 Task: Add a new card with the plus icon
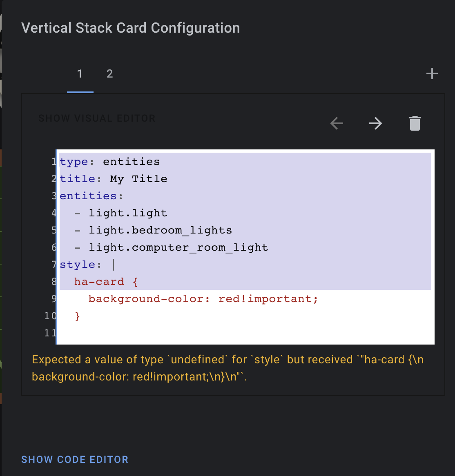click(432, 73)
